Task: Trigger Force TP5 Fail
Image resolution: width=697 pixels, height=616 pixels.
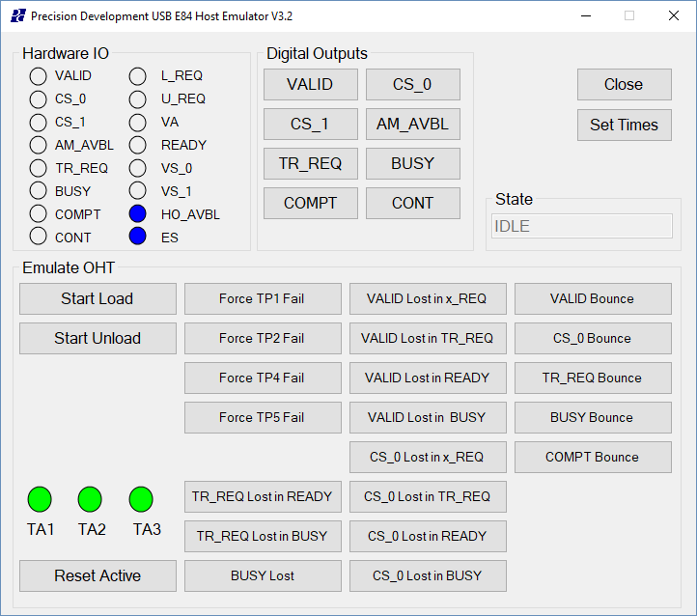Action: [263, 417]
